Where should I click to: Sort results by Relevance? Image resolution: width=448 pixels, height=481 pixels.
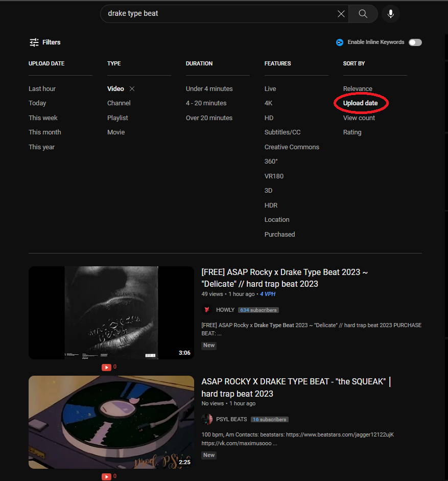358,88
